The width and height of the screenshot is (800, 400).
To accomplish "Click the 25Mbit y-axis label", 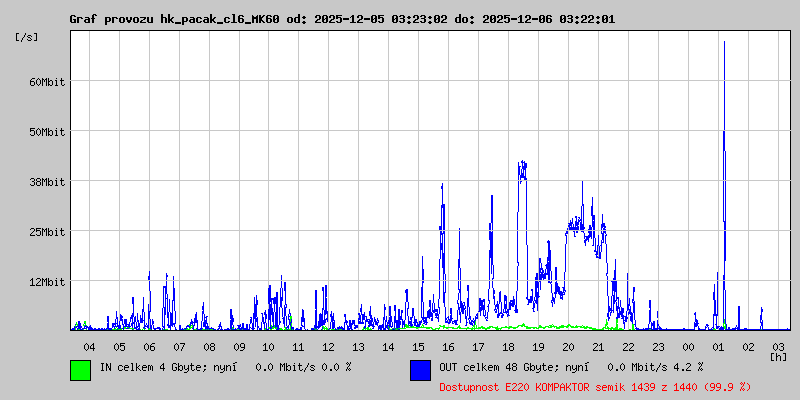I will pos(47,232).
